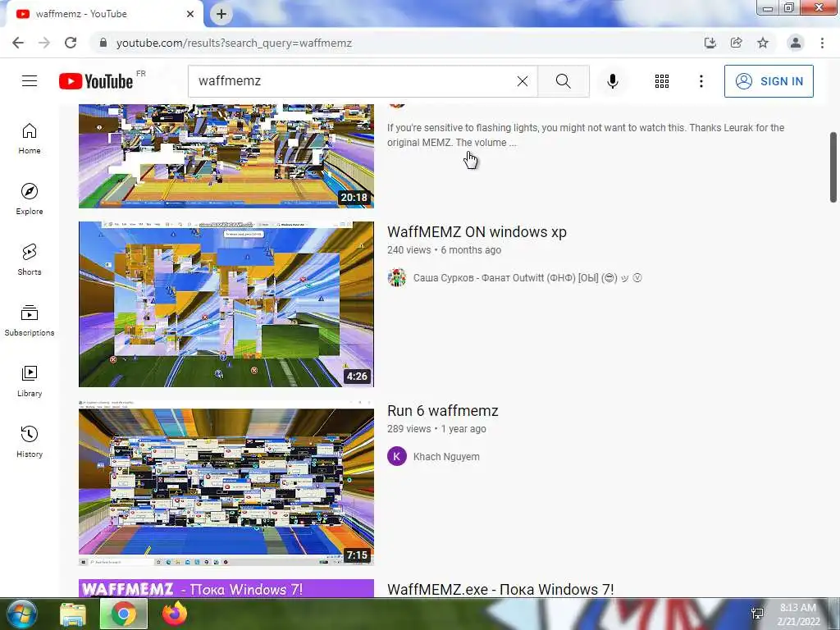840x630 pixels.
Task: Open Shorts in the sidebar
Action: click(x=30, y=260)
